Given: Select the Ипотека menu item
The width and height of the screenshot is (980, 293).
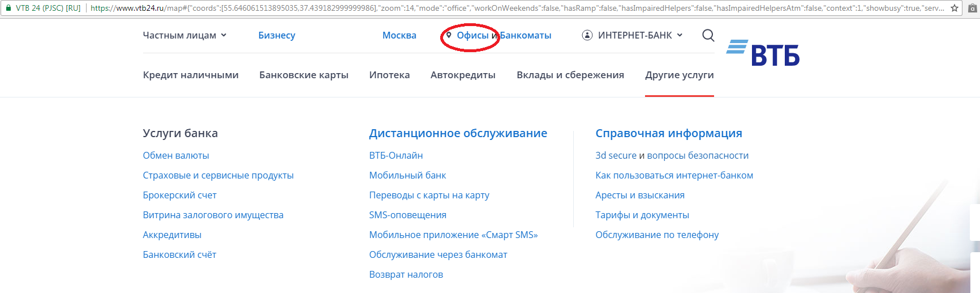Looking at the screenshot, I should (389, 75).
